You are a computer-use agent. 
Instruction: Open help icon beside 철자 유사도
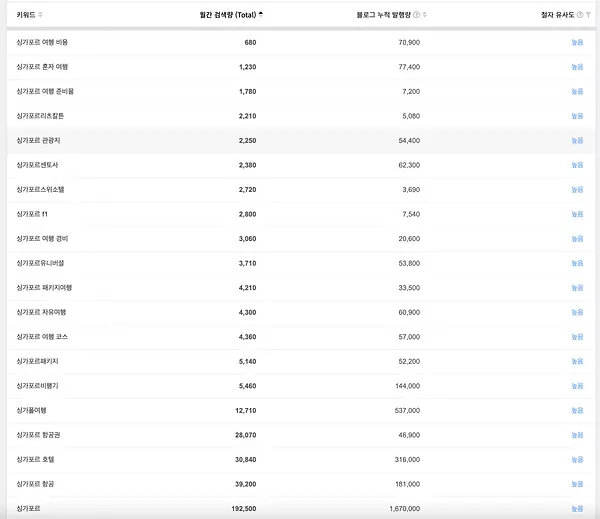(580, 15)
